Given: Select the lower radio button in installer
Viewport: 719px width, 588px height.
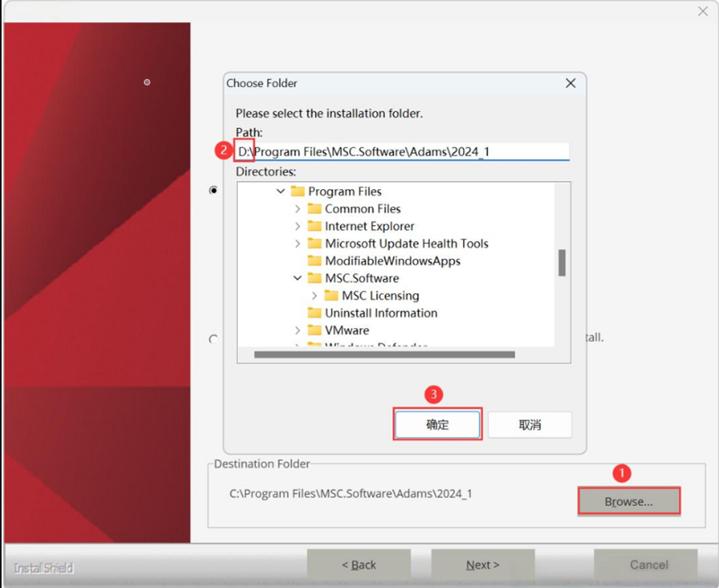Looking at the screenshot, I should [214, 339].
